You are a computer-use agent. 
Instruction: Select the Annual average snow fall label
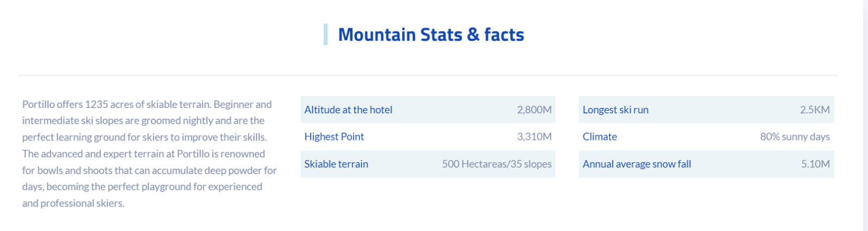click(x=637, y=164)
